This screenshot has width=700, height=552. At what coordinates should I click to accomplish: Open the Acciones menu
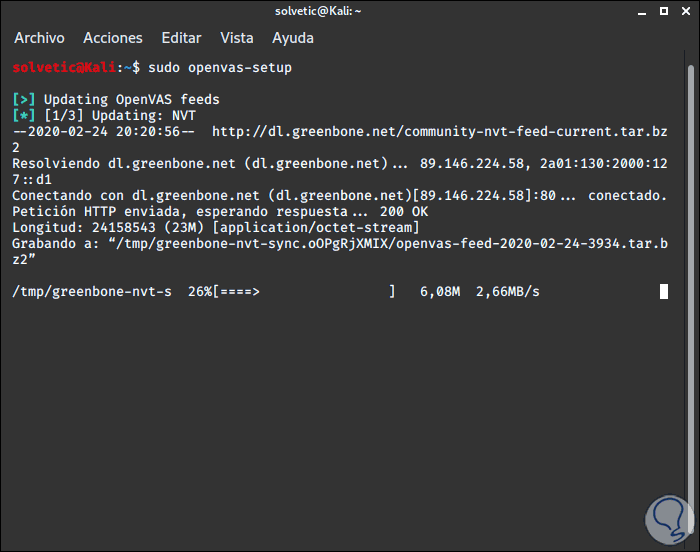[113, 38]
